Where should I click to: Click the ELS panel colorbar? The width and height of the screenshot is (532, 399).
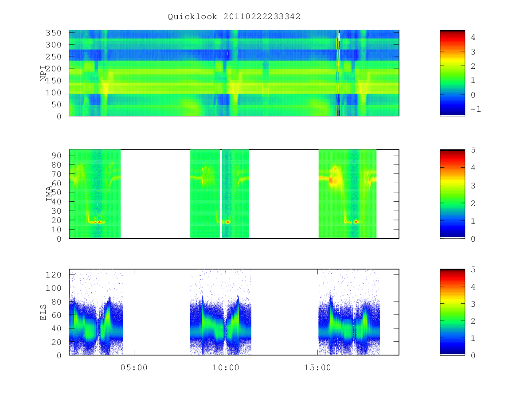(x=452, y=312)
